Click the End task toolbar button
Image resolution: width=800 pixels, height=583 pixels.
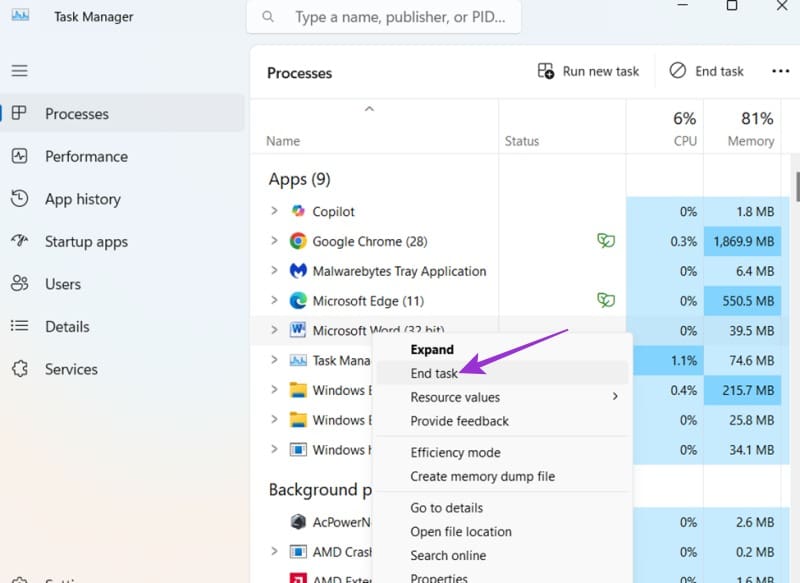point(707,71)
